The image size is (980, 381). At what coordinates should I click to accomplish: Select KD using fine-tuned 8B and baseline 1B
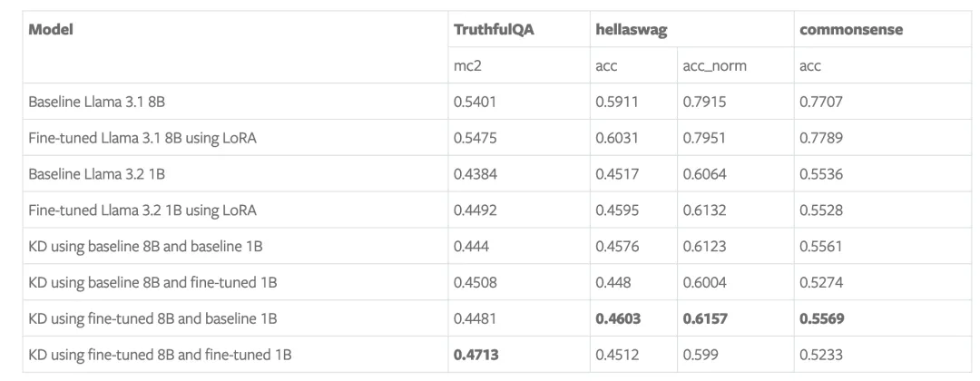tap(152, 318)
